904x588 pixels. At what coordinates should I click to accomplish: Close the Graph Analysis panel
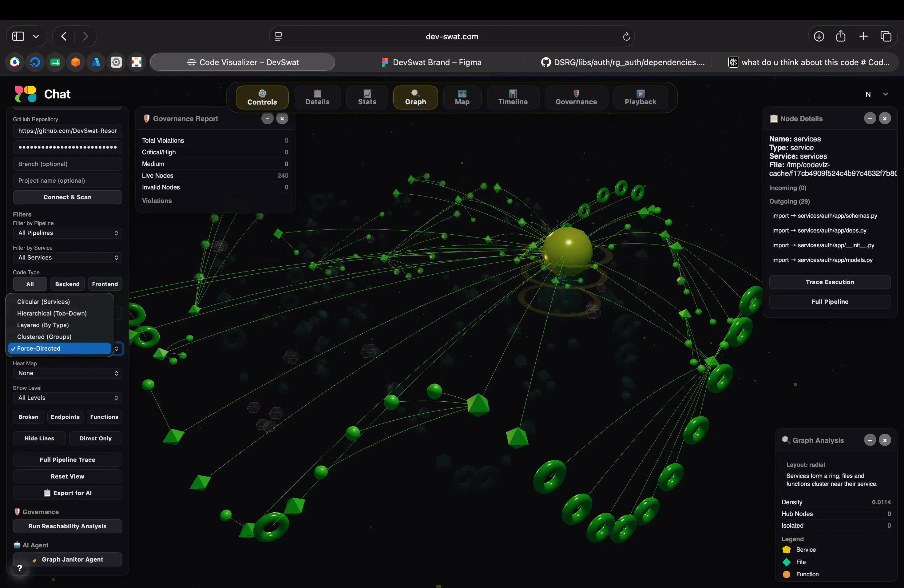(885, 440)
